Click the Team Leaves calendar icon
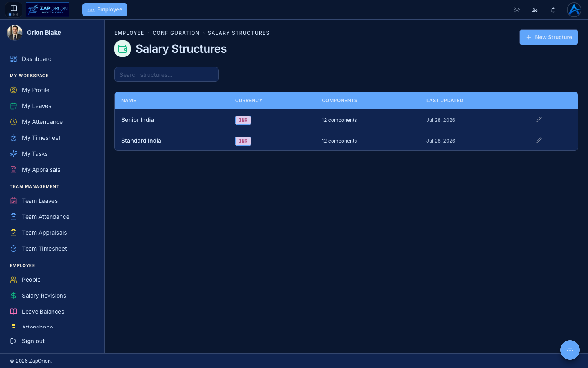Viewport: 588px width, 368px height. (13, 201)
